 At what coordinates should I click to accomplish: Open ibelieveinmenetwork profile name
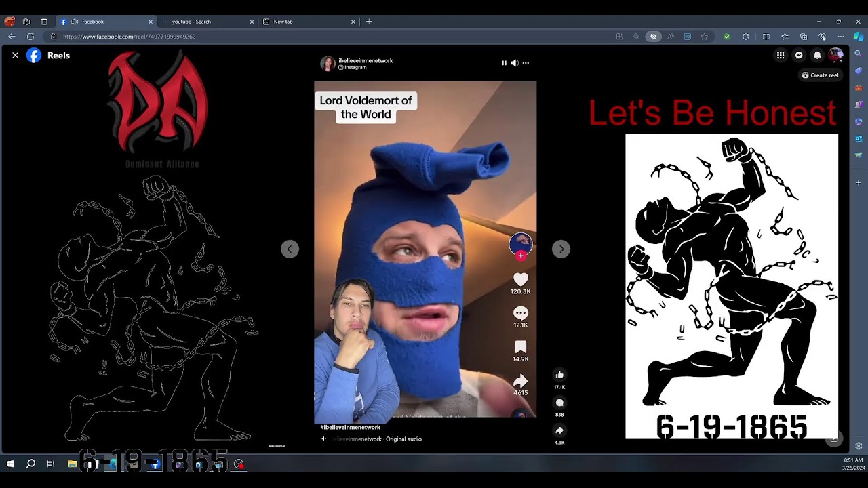pyautogui.click(x=366, y=60)
